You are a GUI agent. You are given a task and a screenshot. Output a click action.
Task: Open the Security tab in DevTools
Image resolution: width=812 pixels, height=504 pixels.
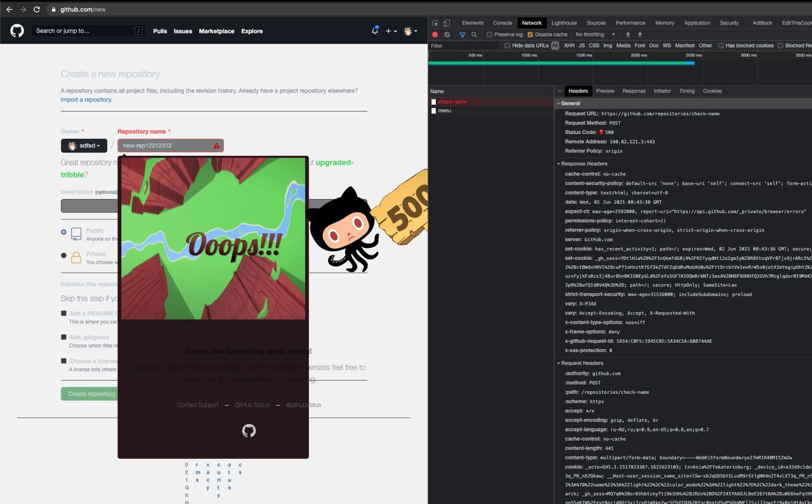[x=730, y=23]
